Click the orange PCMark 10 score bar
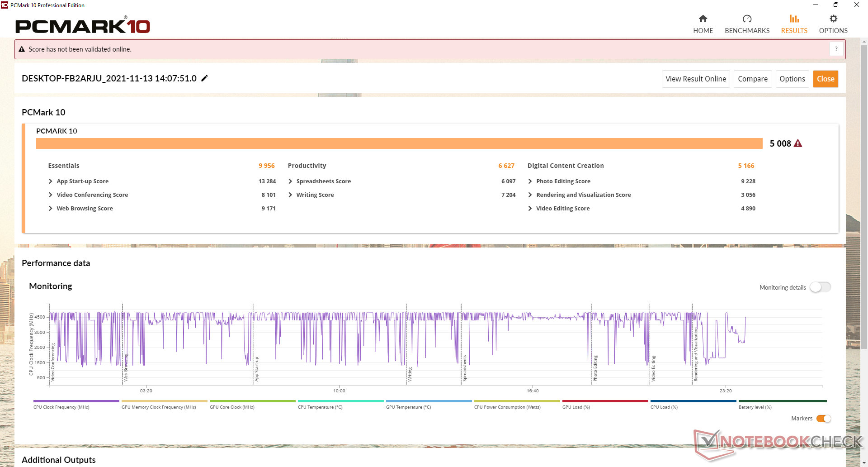The height and width of the screenshot is (467, 868). point(399,143)
